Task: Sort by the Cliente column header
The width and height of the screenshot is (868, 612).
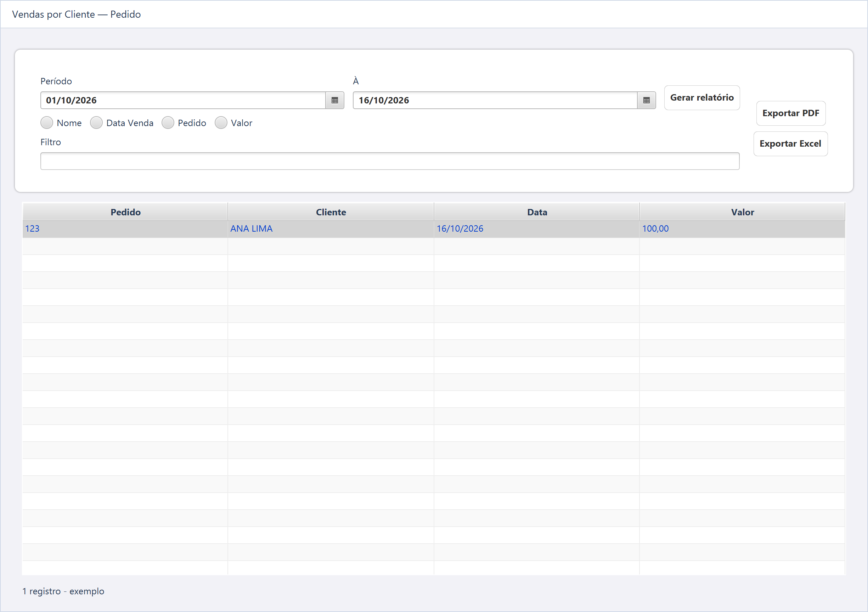Action: (331, 212)
